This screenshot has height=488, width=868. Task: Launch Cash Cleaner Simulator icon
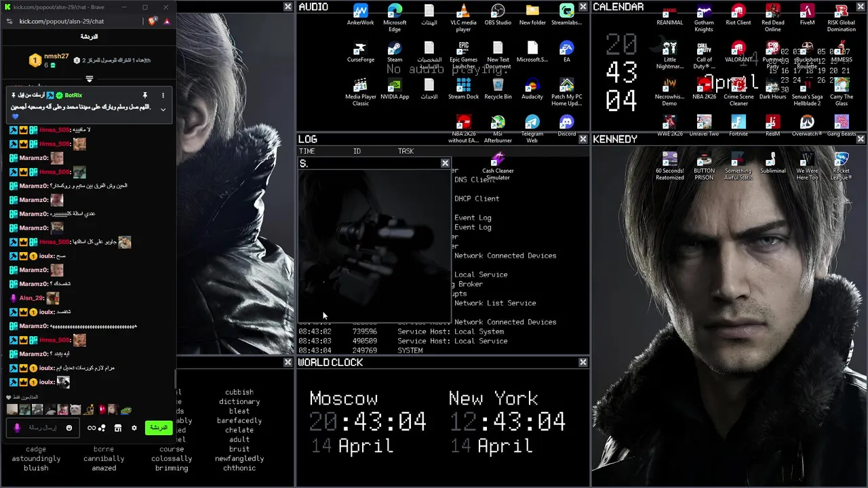pyautogui.click(x=498, y=165)
